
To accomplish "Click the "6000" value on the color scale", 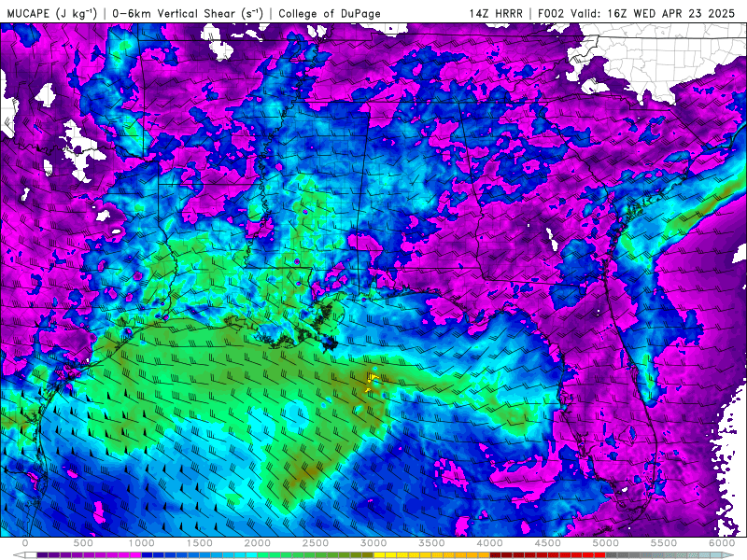I will point(722,543).
